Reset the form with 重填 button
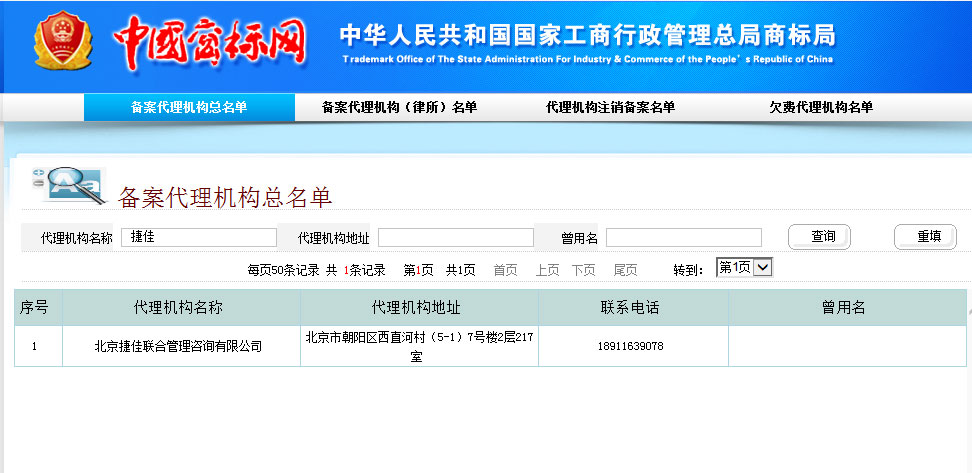The width and height of the screenshot is (972, 473). pyautogui.click(x=926, y=237)
